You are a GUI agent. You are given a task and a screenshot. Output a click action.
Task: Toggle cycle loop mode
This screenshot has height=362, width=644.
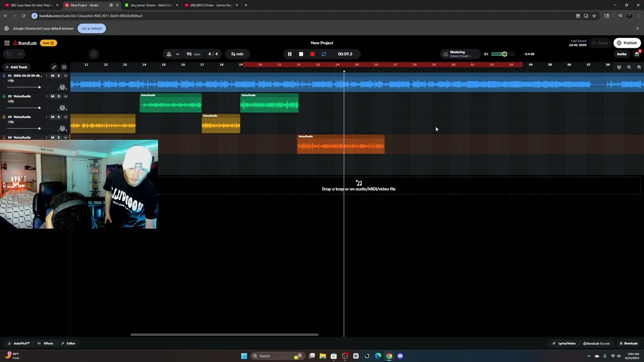[324, 54]
